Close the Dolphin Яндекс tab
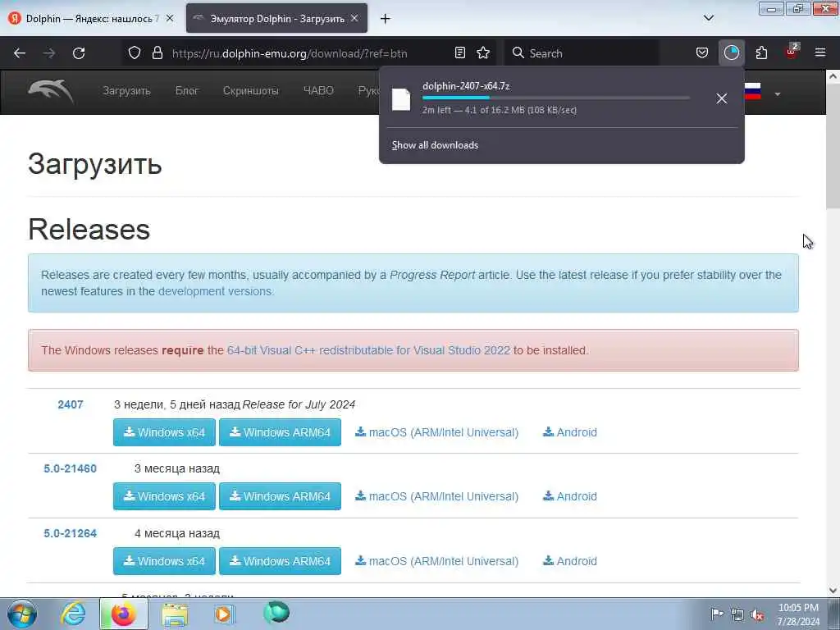This screenshot has width=840, height=630. pyautogui.click(x=170, y=18)
